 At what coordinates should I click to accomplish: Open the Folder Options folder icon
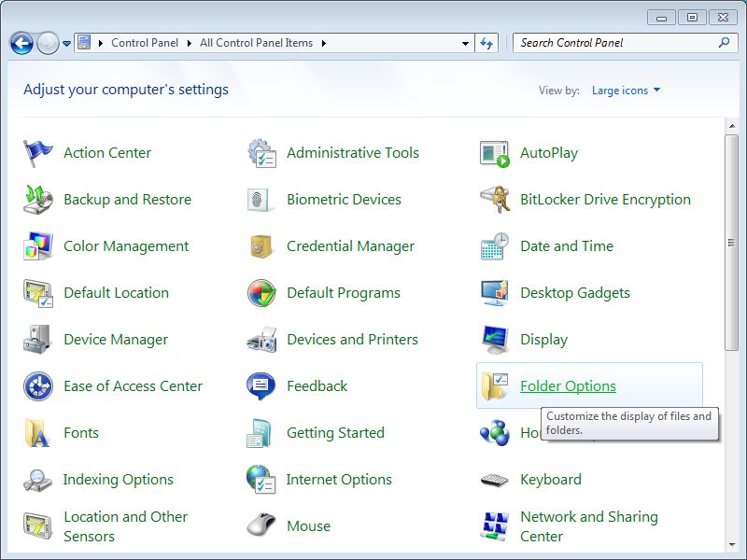(x=495, y=386)
